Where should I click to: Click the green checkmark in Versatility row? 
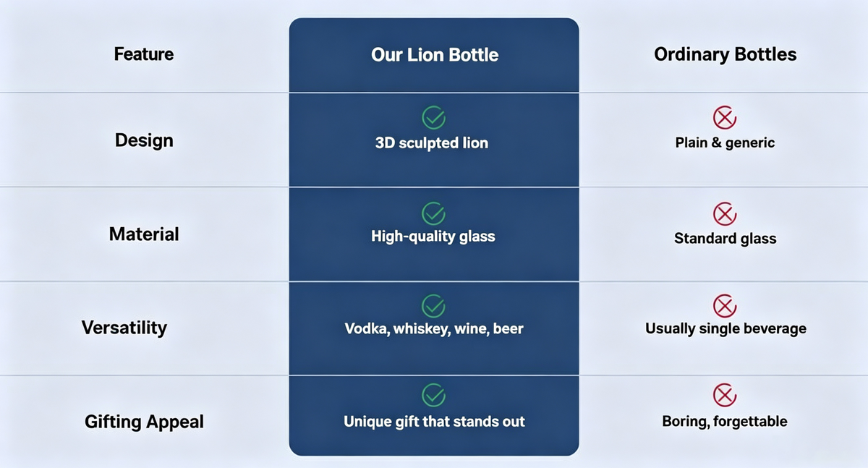[433, 306]
